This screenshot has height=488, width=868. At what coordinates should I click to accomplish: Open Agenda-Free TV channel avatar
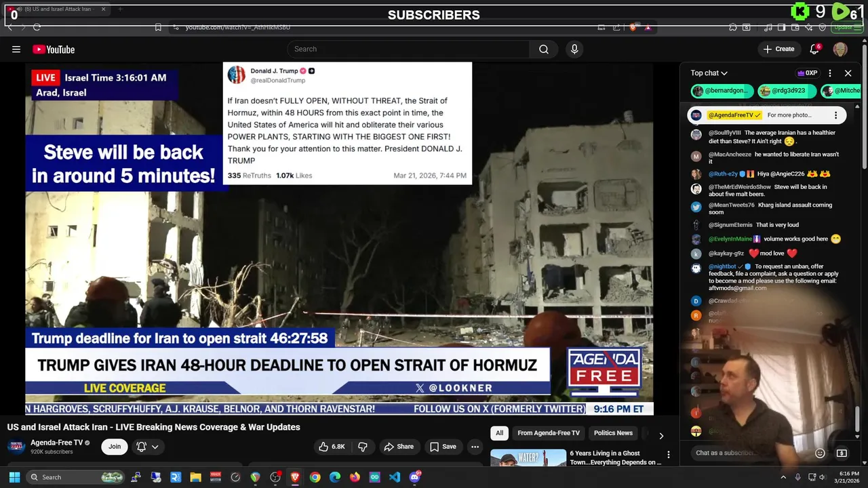pyautogui.click(x=16, y=447)
